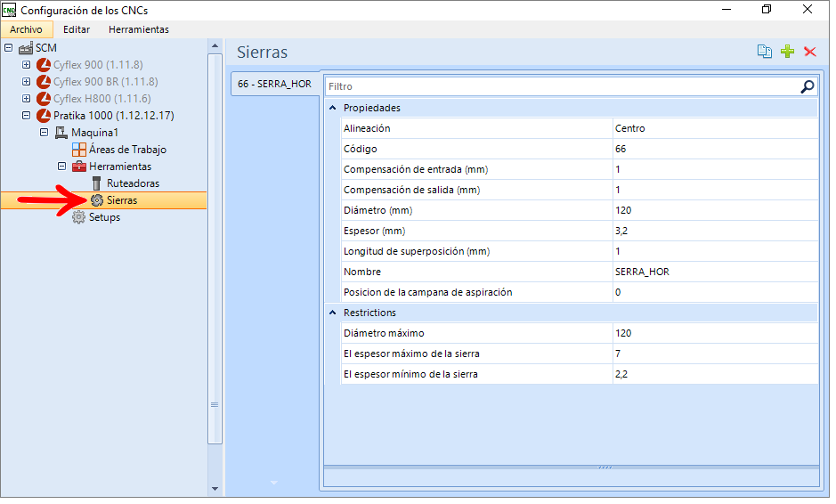Collapse the Restrictions section
836x504 pixels.
(333, 313)
